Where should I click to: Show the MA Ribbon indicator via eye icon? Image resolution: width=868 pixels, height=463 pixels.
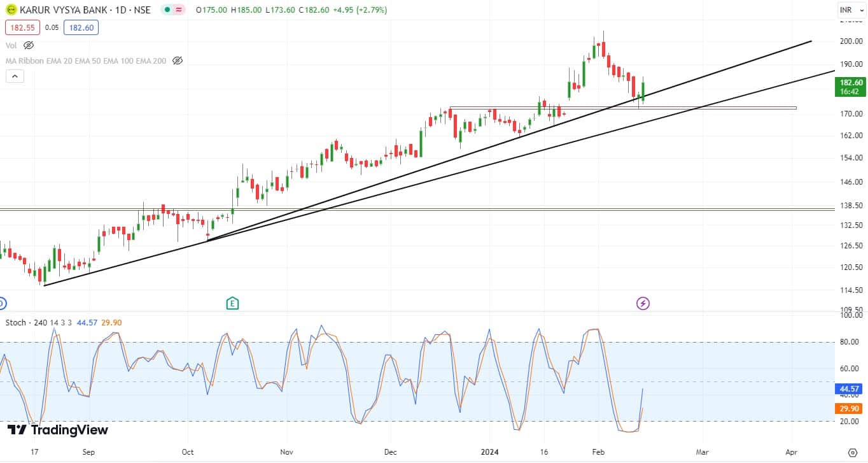coord(178,61)
